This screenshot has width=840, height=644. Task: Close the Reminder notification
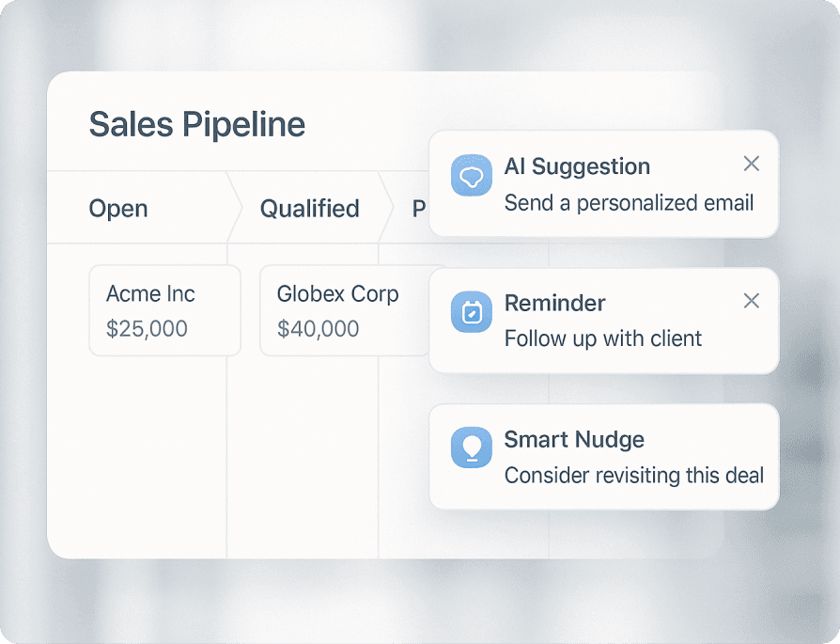(x=751, y=301)
